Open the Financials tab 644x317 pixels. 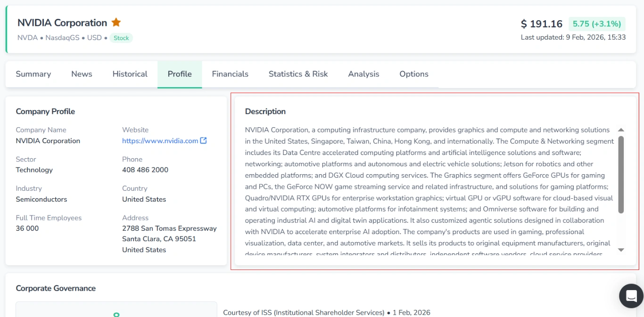230,74
